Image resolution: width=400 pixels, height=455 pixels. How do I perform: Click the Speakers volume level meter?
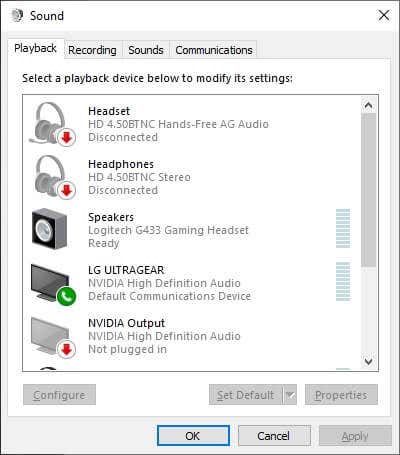343,228
